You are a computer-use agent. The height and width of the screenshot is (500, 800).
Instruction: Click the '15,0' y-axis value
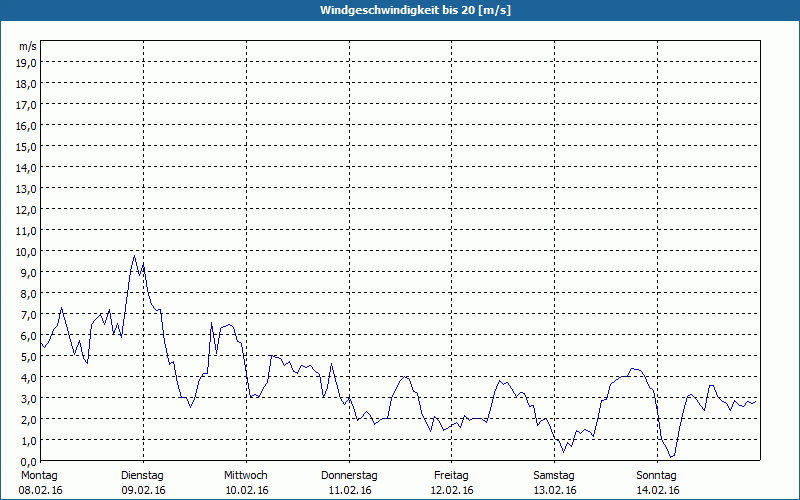tap(27, 146)
